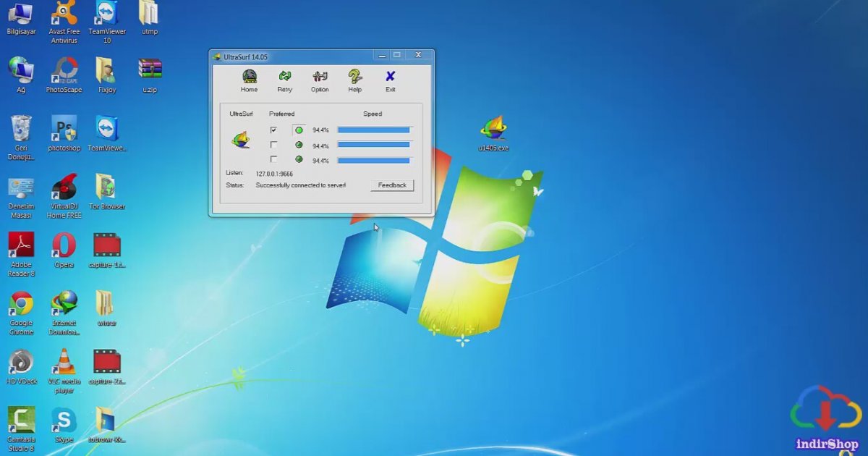Click the Preferred column header
This screenshot has height=456, width=868.
pos(282,114)
